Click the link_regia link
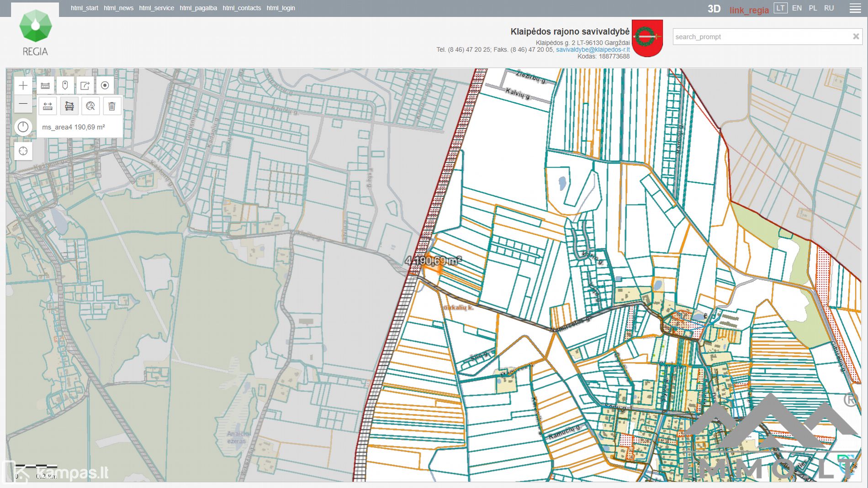This screenshot has height=488, width=868. coord(749,10)
